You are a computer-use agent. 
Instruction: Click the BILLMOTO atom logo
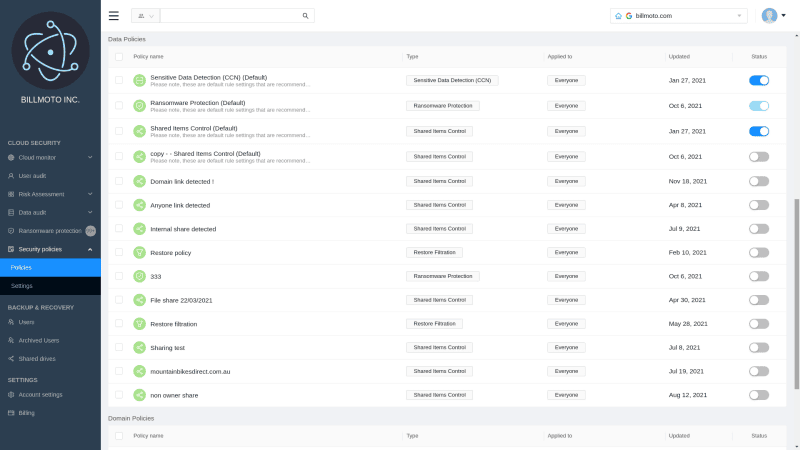coord(50,48)
